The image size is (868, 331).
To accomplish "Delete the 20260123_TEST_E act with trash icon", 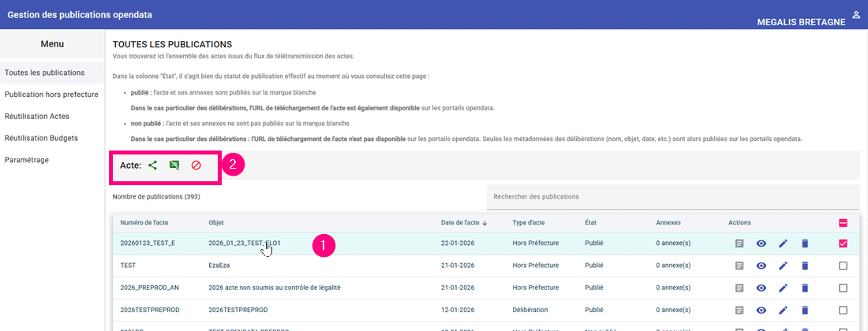I will pyautogui.click(x=805, y=244).
